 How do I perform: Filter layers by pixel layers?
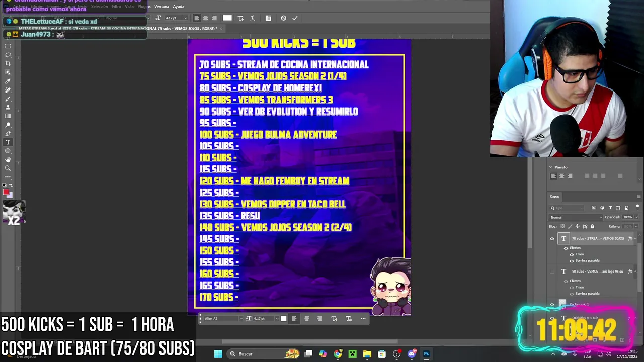[x=594, y=208]
